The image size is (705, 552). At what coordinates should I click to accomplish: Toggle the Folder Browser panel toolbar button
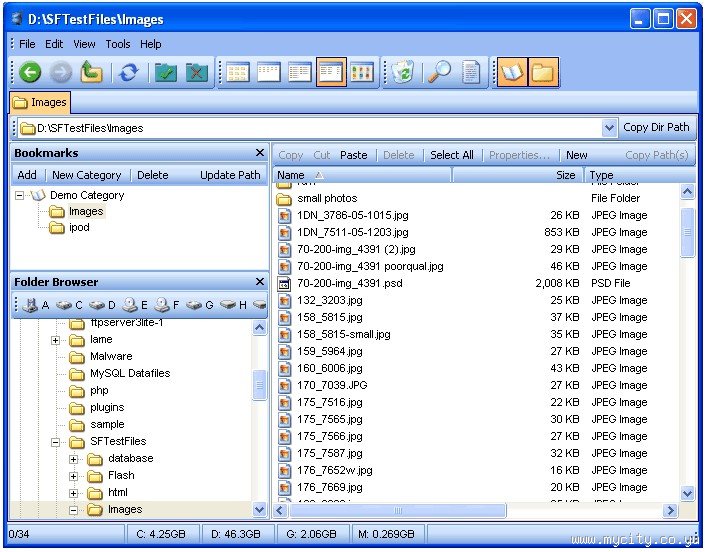[543, 72]
